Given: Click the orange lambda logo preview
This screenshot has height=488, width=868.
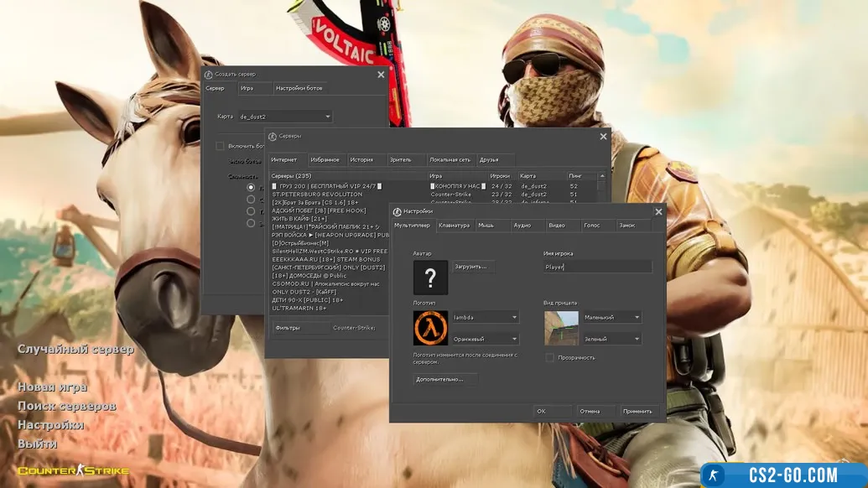Looking at the screenshot, I should pyautogui.click(x=430, y=328).
